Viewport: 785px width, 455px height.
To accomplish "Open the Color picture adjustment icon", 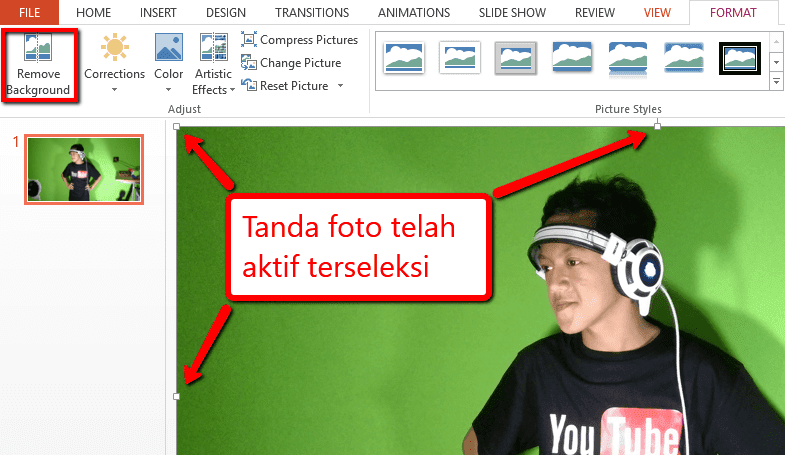I will 169,47.
